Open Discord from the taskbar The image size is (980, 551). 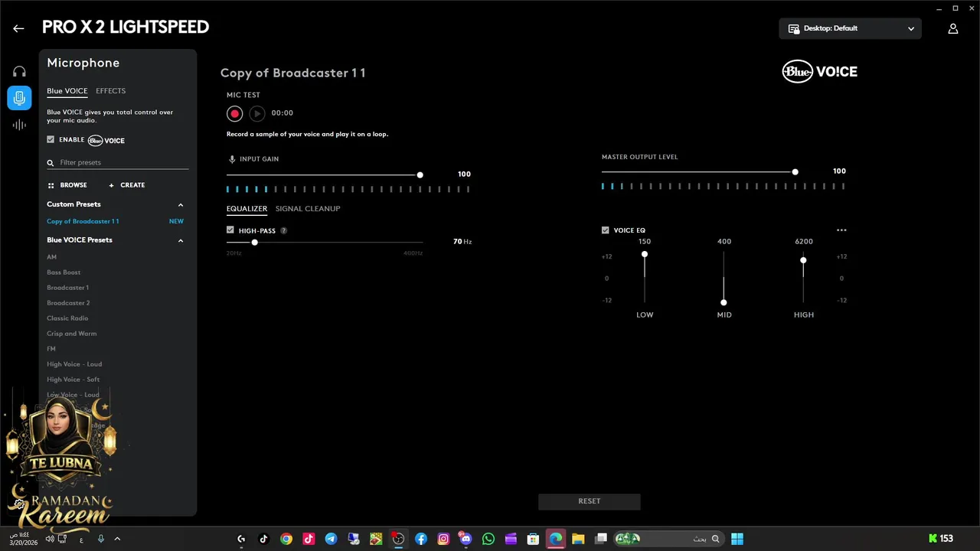click(465, 539)
